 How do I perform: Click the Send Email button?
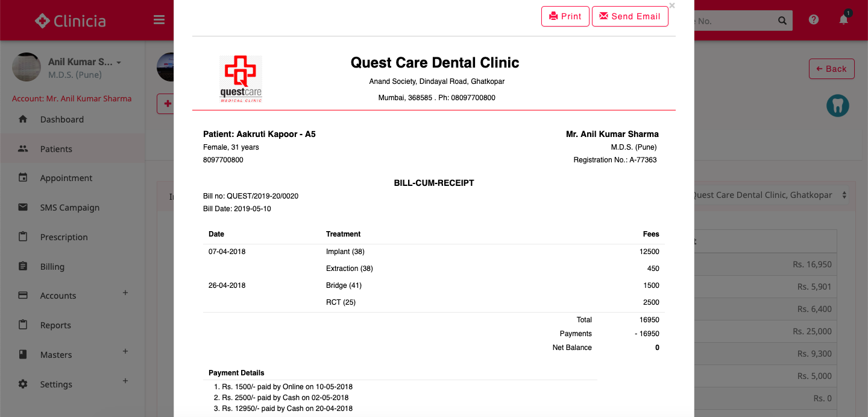(629, 16)
